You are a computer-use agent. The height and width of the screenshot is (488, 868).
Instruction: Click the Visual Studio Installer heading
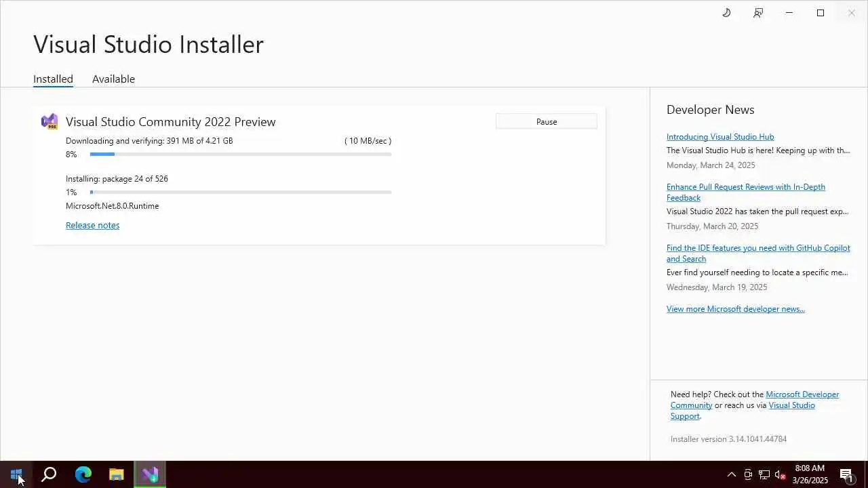pyautogui.click(x=149, y=44)
